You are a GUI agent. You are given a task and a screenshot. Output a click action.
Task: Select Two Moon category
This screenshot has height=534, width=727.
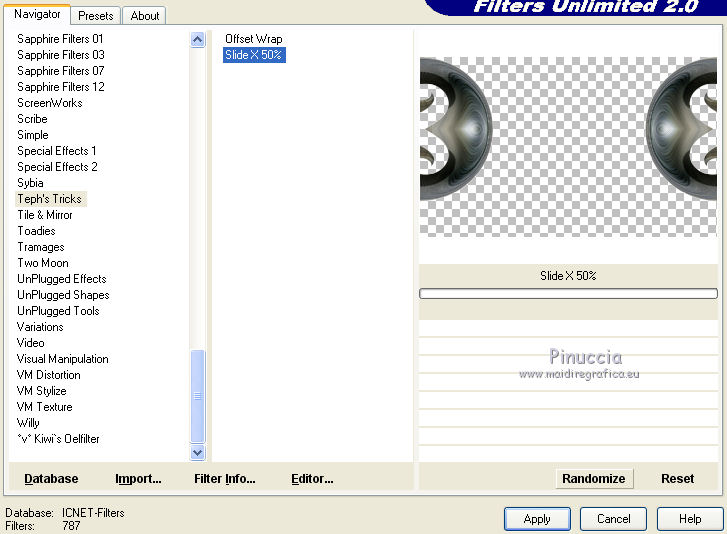[x=43, y=263]
